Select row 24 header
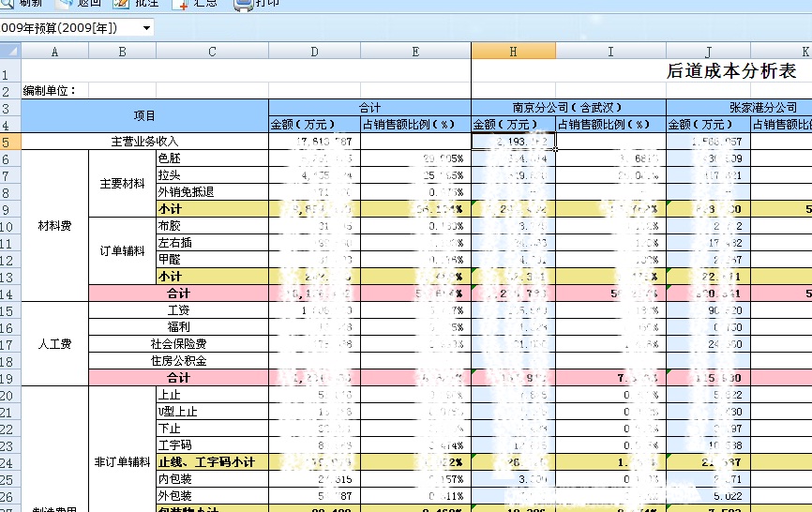This screenshot has height=512, width=812. pyautogui.click(x=10, y=462)
